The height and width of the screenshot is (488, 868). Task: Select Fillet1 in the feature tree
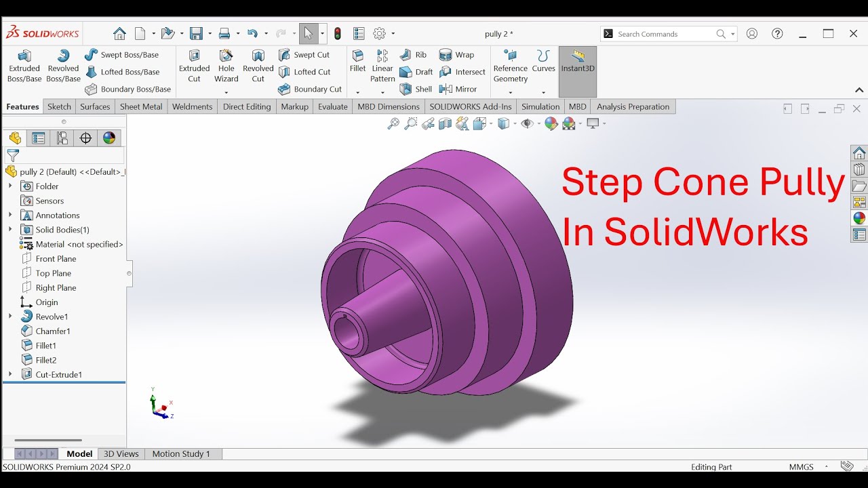[39, 346]
